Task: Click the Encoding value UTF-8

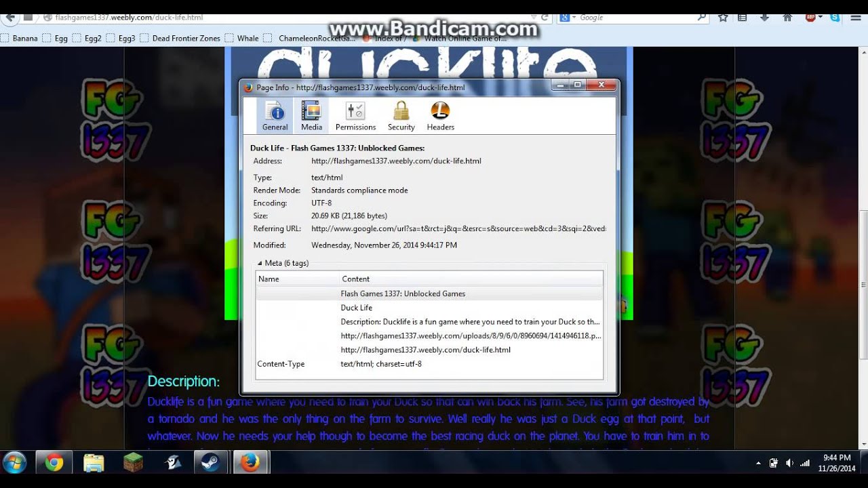Action: coord(321,203)
